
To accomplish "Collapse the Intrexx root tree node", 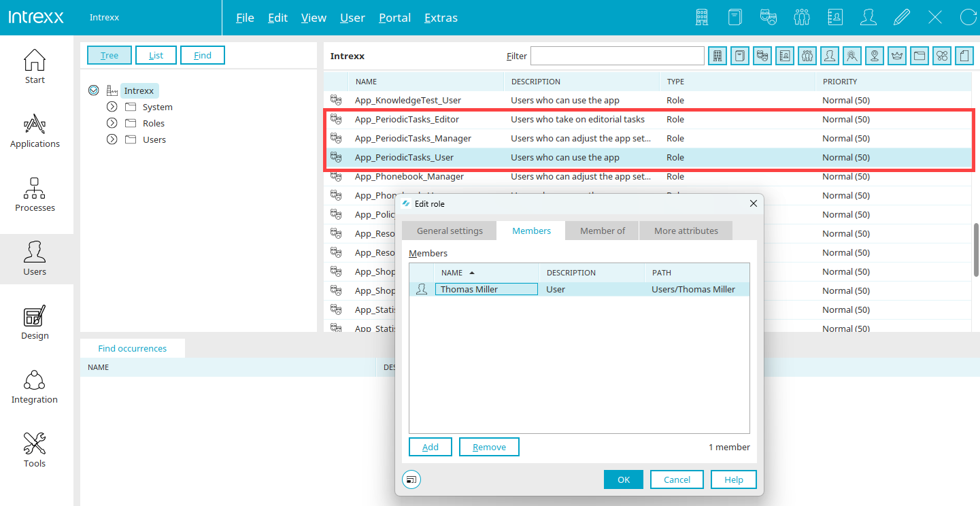I will [x=94, y=90].
